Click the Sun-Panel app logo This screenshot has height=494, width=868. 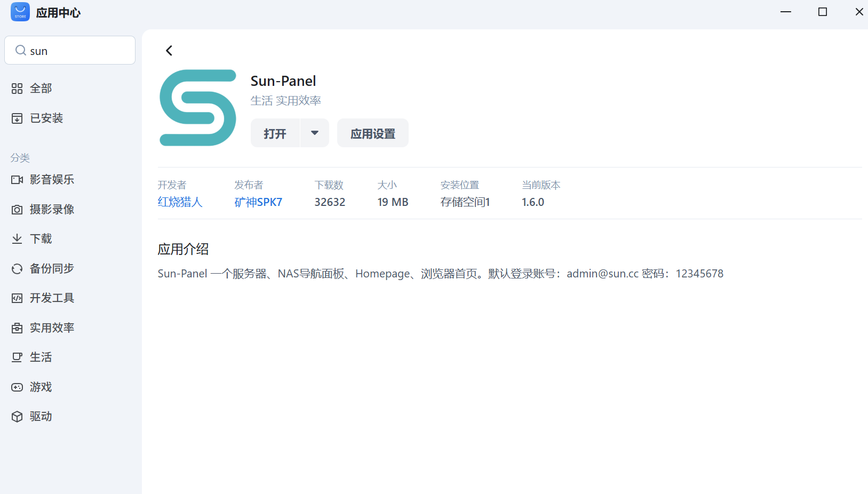pyautogui.click(x=198, y=108)
